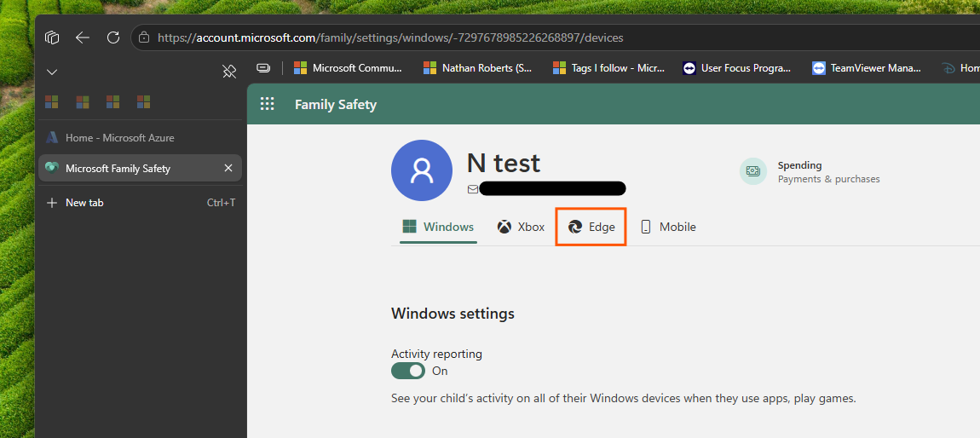Open a New tab from sidebar
980x438 pixels.
point(140,203)
